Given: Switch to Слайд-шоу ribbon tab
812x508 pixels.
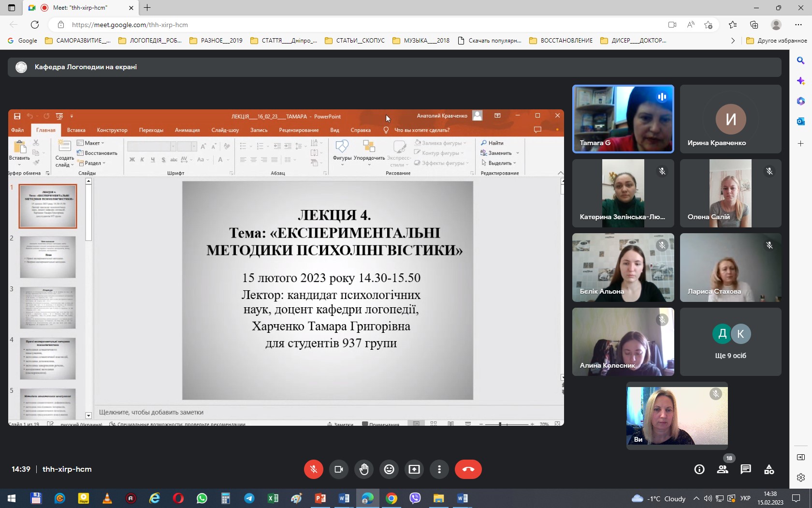Looking at the screenshot, I should (x=225, y=130).
